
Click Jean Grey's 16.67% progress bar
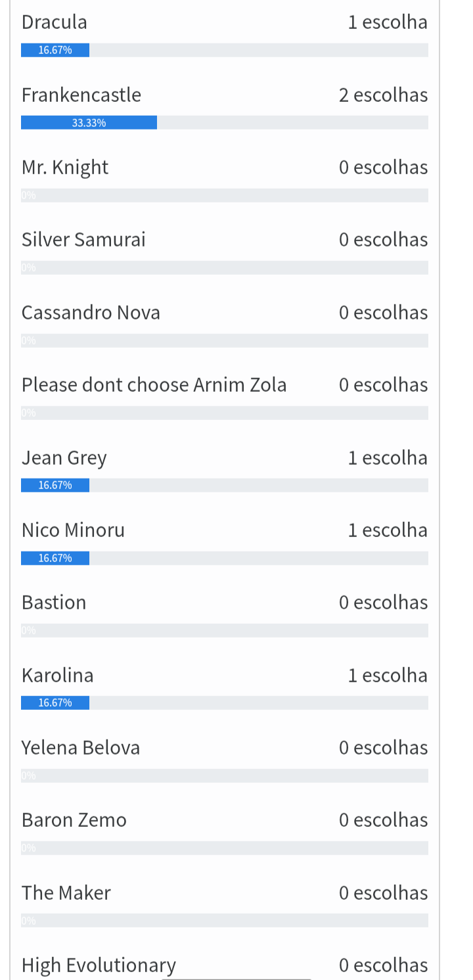pyautogui.click(x=55, y=485)
